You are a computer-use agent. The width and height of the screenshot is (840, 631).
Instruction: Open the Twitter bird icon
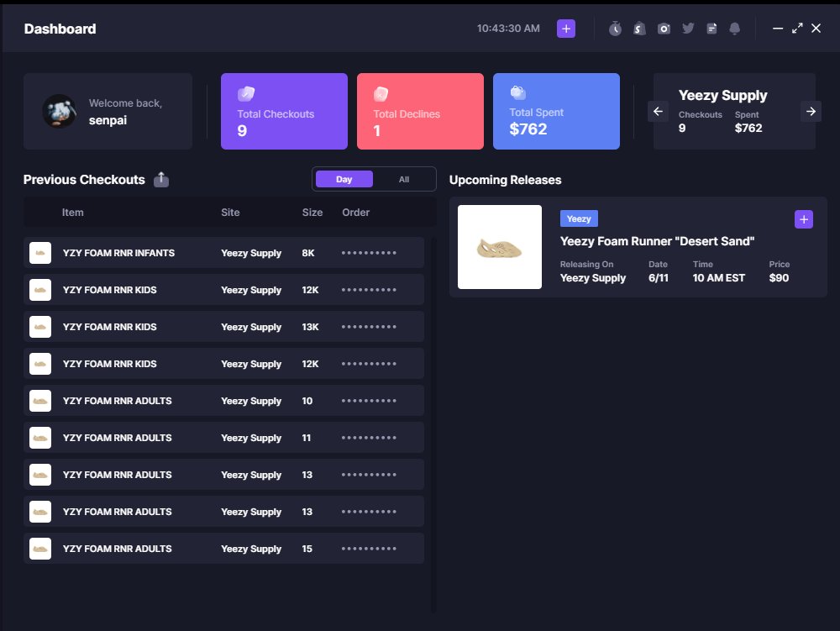pos(689,29)
